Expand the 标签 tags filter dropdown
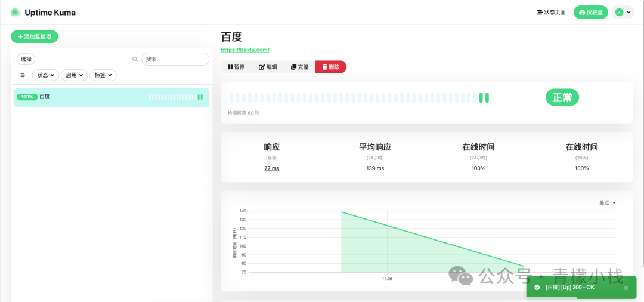Image resolution: width=644 pixels, height=302 pixels. point(103,75)
